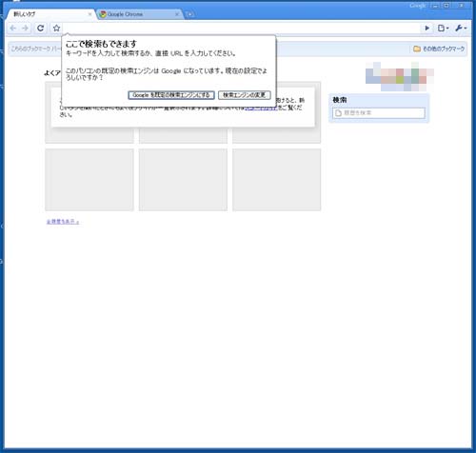Bookmark this page with the star icon

pos(56,29)
